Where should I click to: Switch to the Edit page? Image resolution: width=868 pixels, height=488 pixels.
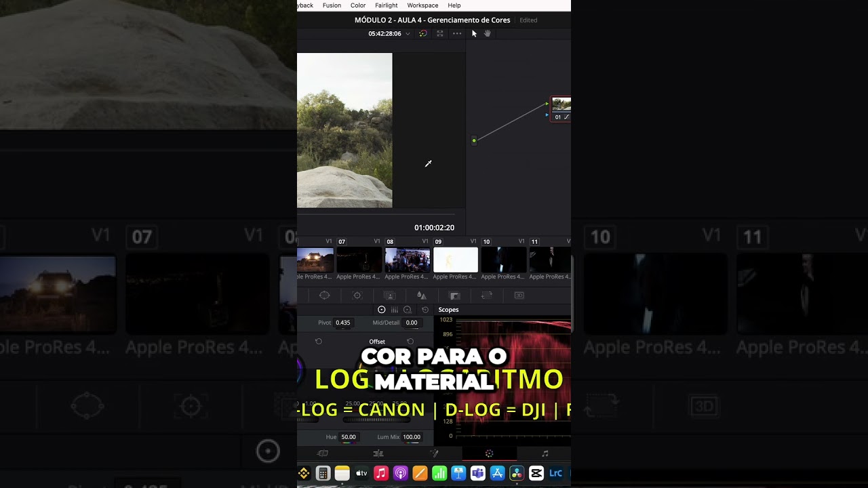tap(378, 453)
